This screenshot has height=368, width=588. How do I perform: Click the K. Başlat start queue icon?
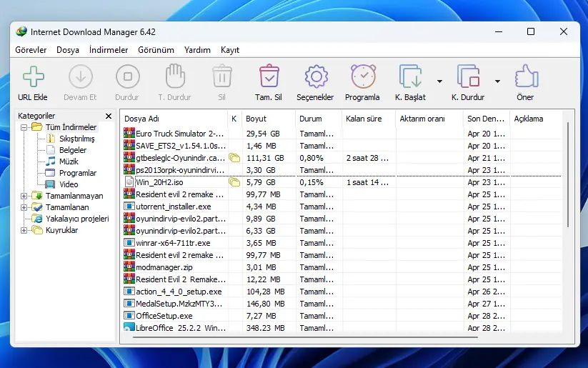(x=410, y=76)
